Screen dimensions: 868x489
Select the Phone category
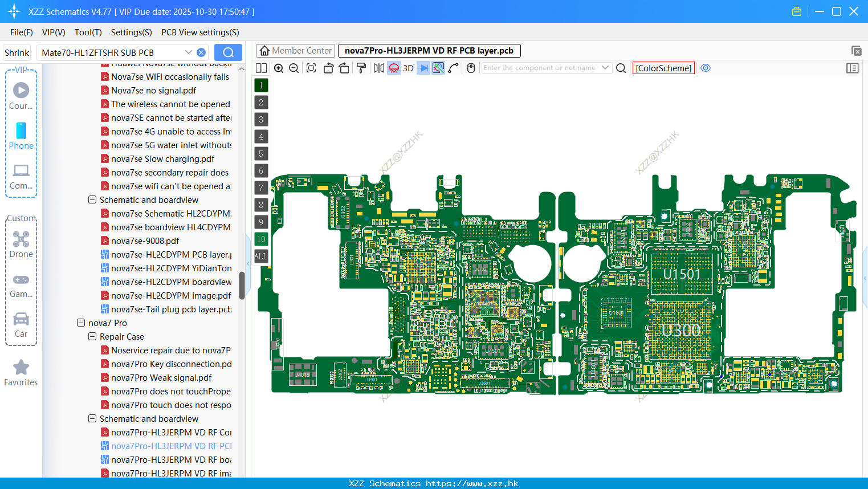coord(21,136)
